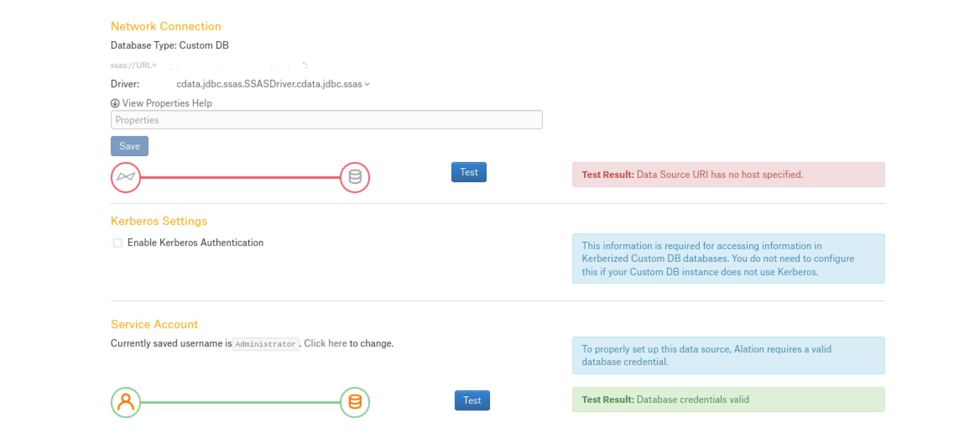This screenshot has width=980, height=434.
Task: Open the Driver dropdown
Action: tap(273, 84)
